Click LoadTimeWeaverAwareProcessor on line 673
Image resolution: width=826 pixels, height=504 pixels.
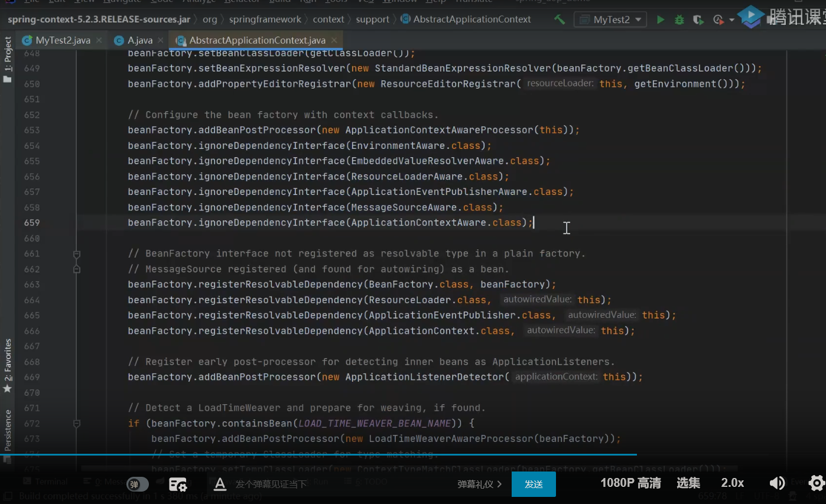click(x=451, y=439)
